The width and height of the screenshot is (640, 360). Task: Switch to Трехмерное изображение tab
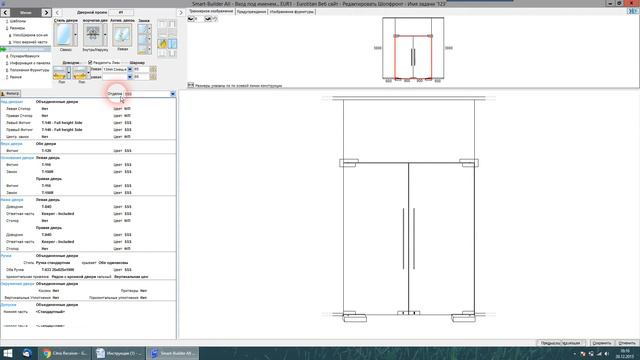211,11
